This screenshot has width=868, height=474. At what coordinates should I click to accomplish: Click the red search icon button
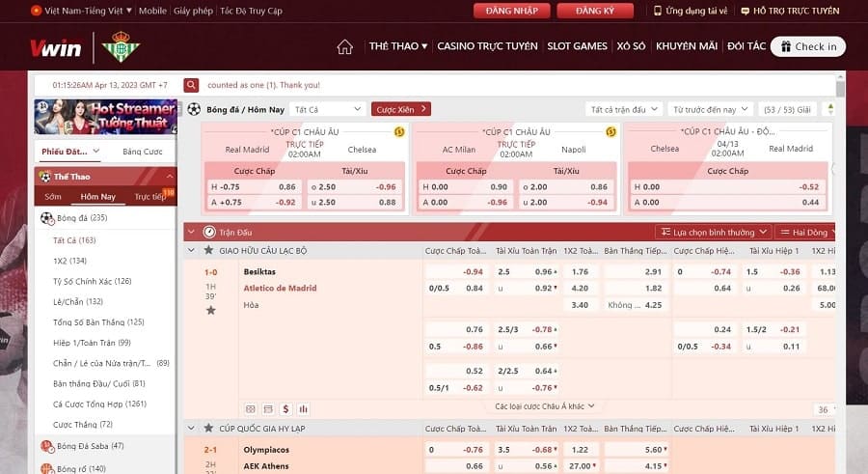pyautogui.click(x=191, y=85)
